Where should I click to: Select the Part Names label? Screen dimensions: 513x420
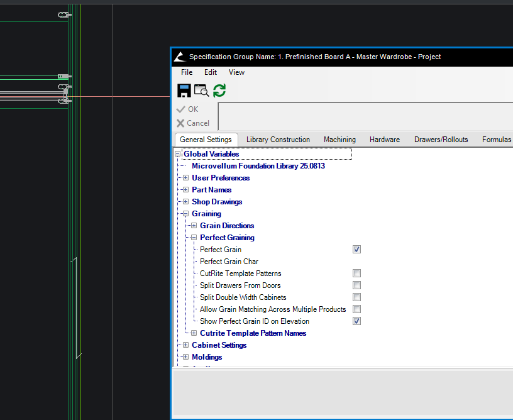point(212,190)
